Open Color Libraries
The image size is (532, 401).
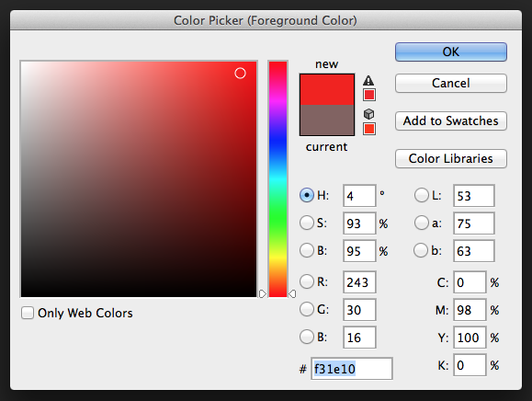pyautogui.click(x=451, y=158)
